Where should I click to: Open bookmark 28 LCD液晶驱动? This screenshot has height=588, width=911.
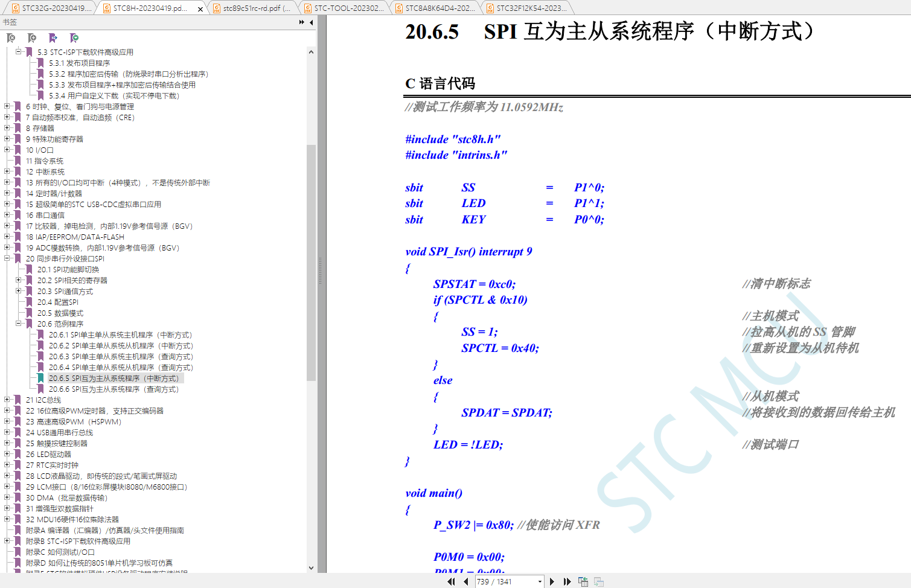coord(101,476)
